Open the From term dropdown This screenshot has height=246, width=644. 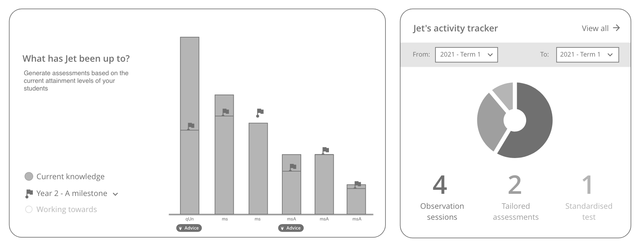click(x=466, y=55)
